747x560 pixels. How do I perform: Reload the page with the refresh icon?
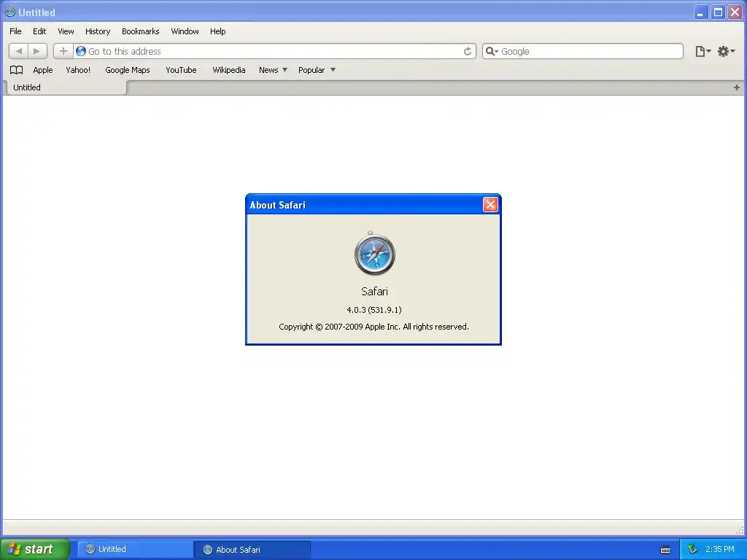[468, 51]
